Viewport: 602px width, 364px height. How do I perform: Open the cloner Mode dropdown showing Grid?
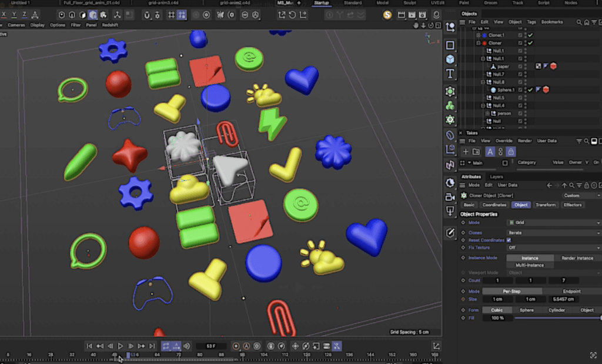[554, 223]
